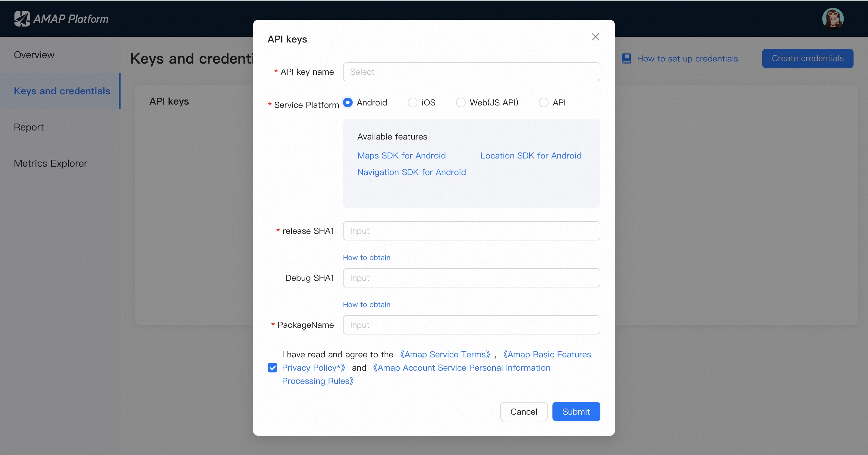Open the Amap Service Terms link
The width and height of the screenshot is (868, 455).
(445, 354)
